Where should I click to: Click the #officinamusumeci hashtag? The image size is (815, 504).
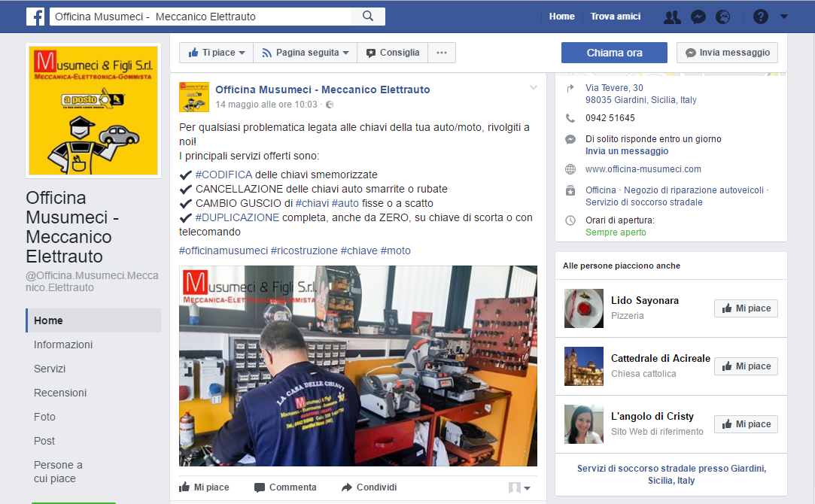(x=224, y=250)
